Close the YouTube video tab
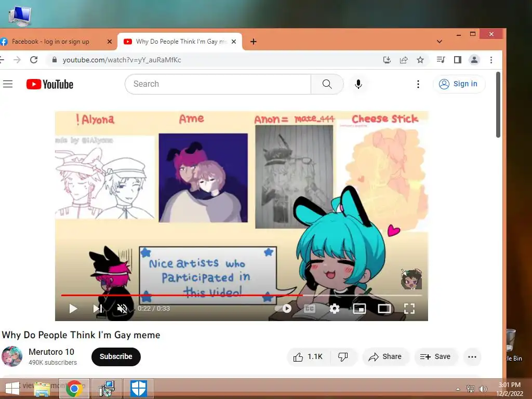Image resolution: width=532 pixels, height=399 pixels. coord(233,42)
